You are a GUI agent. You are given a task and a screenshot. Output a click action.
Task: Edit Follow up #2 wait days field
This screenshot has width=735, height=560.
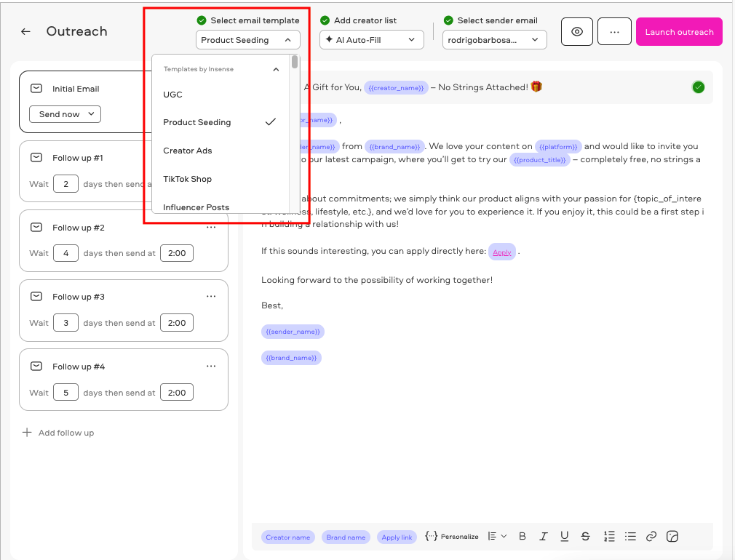click(65, 253)
